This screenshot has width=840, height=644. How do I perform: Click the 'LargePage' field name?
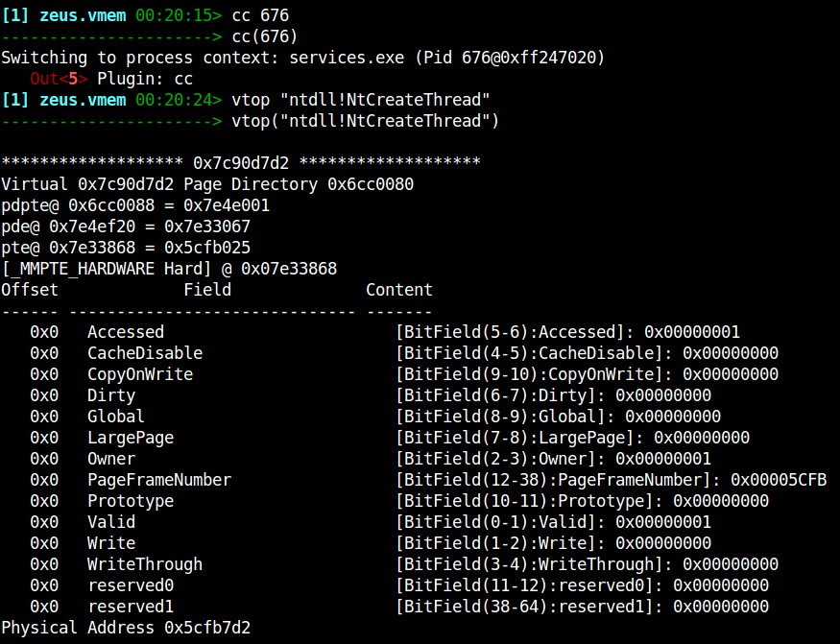131,438
